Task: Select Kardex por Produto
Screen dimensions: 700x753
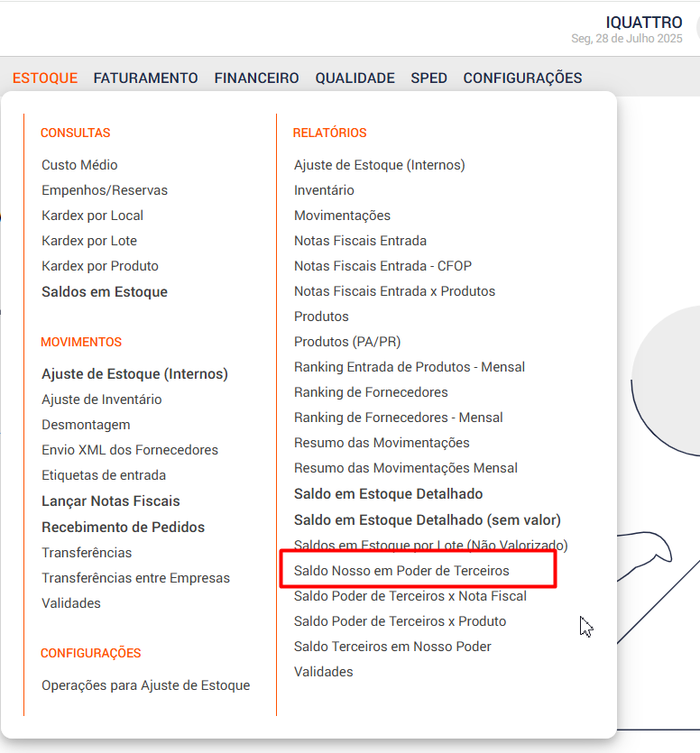Action: point(100,266)
